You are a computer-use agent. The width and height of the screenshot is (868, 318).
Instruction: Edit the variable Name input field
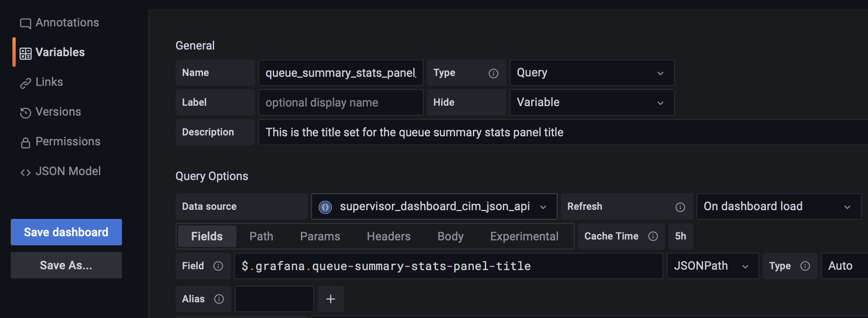click(x=341, y=73)
